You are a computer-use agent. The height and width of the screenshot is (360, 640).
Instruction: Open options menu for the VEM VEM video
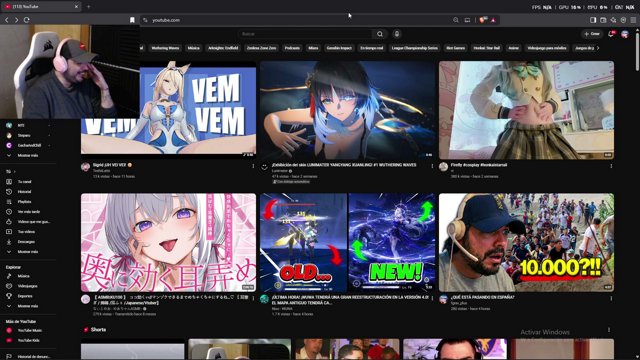click(253, 166)
